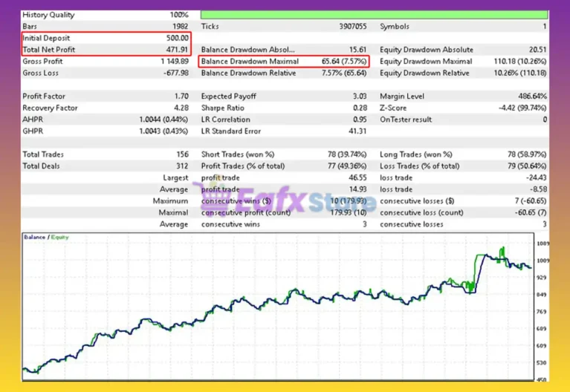Select maximal consecutive loss value -60.65 (7)
This screenshot has width=570, height=392.
click(x=531, y=212)
